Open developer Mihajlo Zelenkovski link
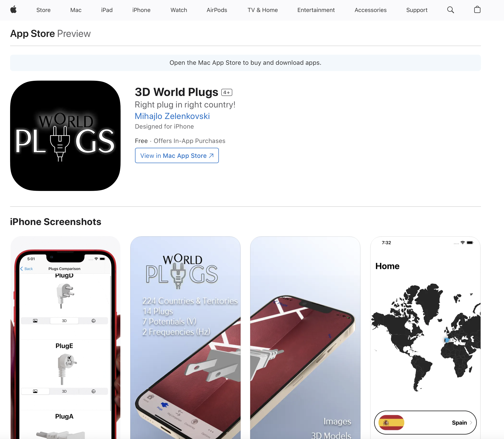This screenshot has height=439, width=504. coord(172,116)
